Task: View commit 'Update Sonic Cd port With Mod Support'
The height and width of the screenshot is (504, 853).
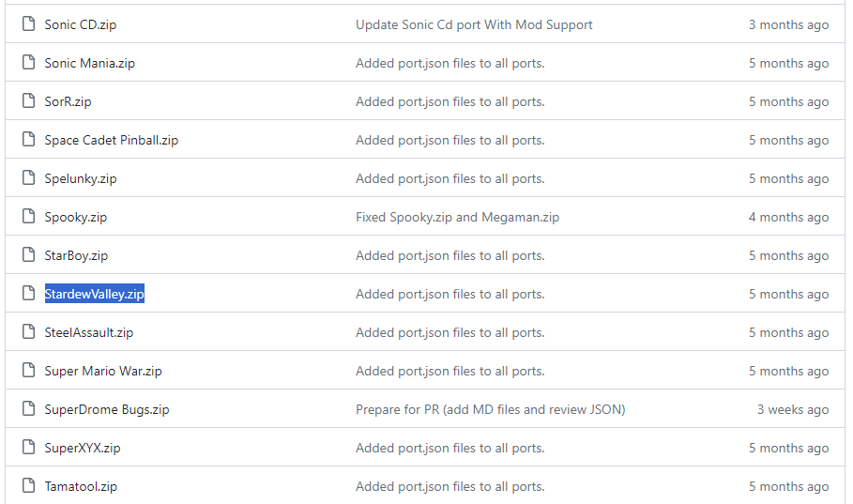Action: click(x=474, y=24)
